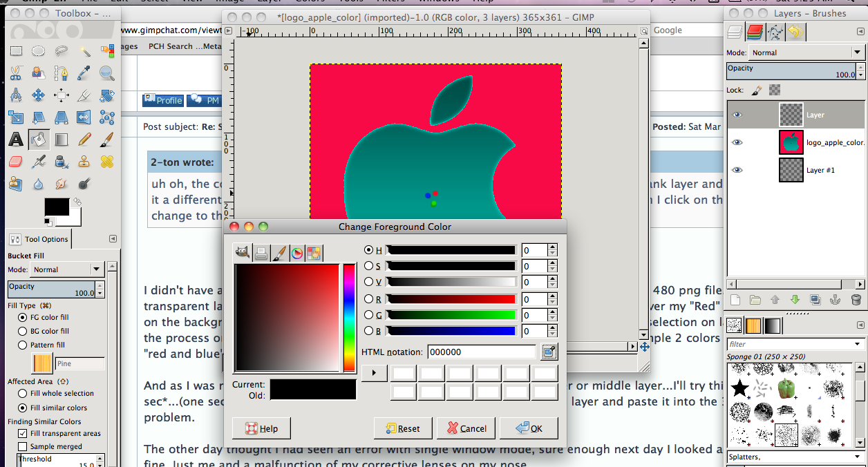Screen dimensions: 868x467
Task: Activate the Measure compass tool
Action: (x=16, y=95)
